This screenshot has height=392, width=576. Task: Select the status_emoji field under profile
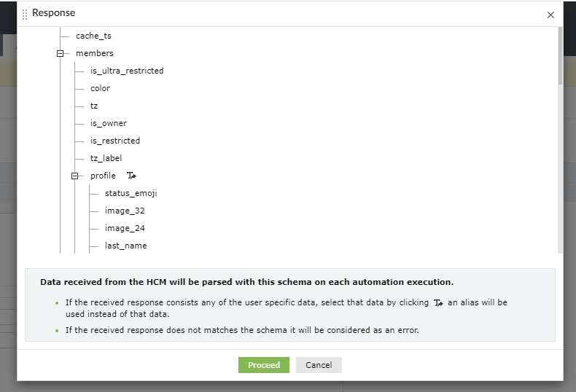[x=131, y=193]
